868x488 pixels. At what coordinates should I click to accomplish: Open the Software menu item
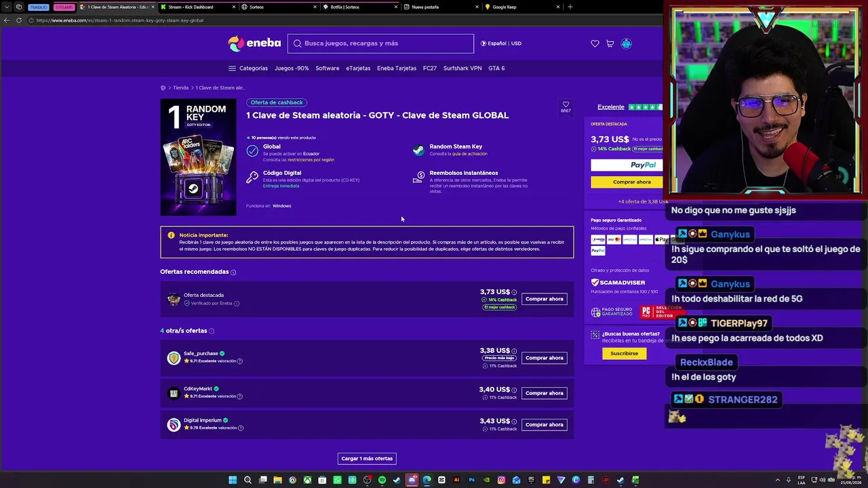328,68
